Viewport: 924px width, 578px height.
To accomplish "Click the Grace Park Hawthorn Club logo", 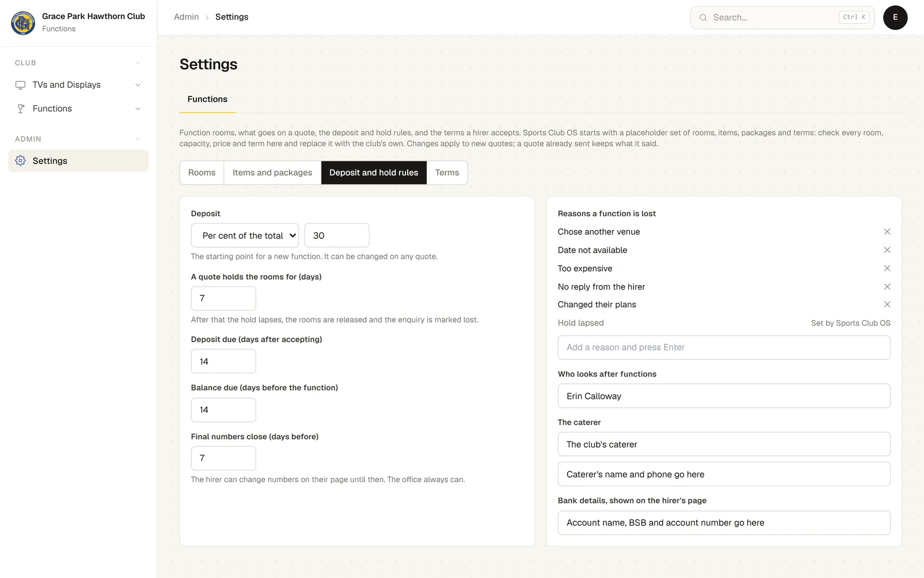I will pyautogui.click(x=23, y=23).
